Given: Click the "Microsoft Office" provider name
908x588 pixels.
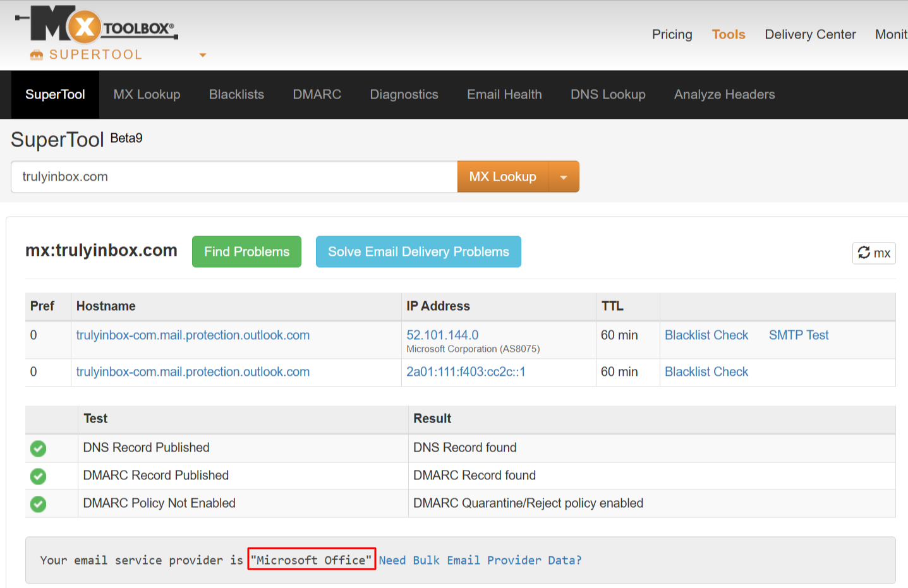Looking at the screenshot, I should [x=312, y=560].
